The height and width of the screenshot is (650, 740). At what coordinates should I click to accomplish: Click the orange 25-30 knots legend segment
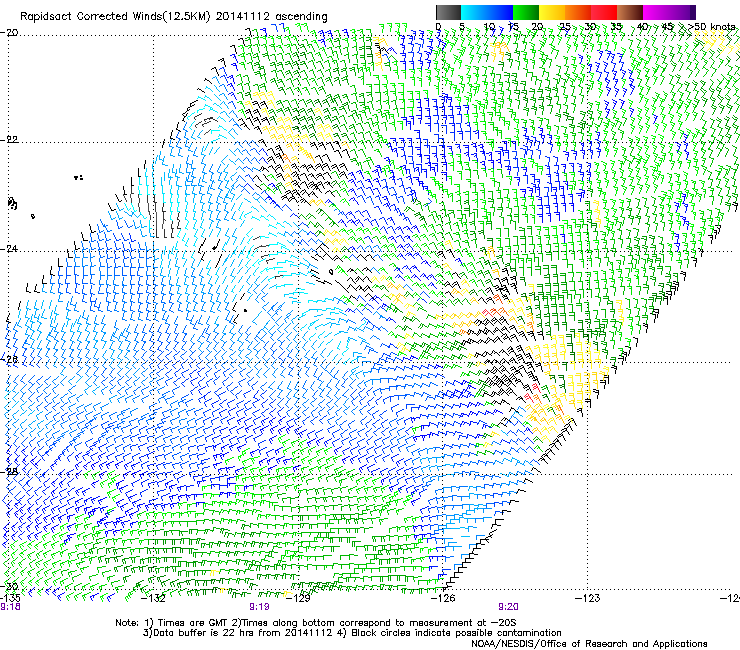click(x=578, y=12)
